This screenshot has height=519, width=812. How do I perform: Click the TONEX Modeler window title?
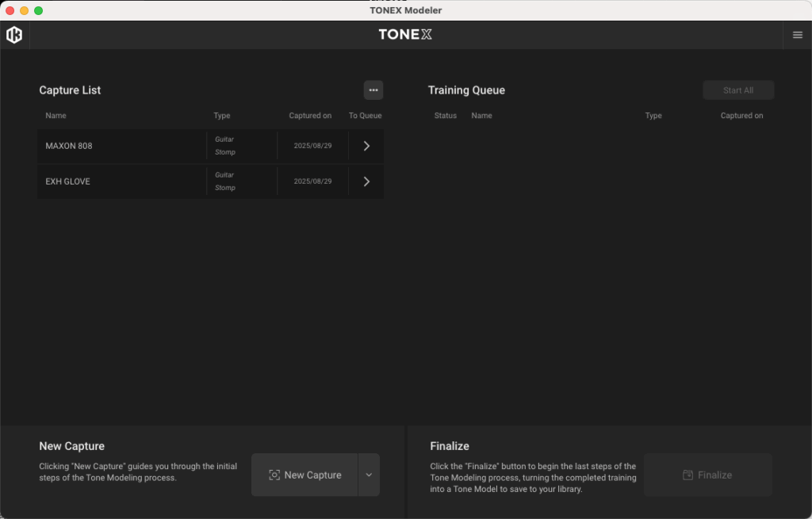click(406, 10)
